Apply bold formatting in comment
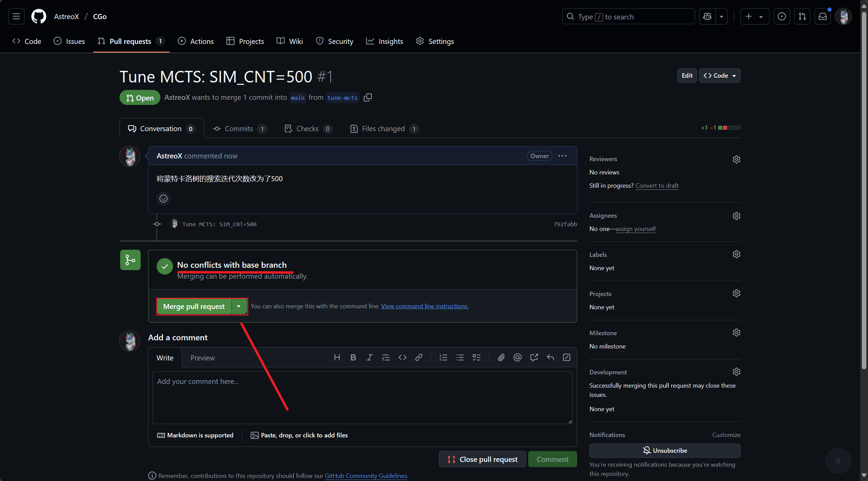The height and width of the screenshot is (481, 868). 353,357
